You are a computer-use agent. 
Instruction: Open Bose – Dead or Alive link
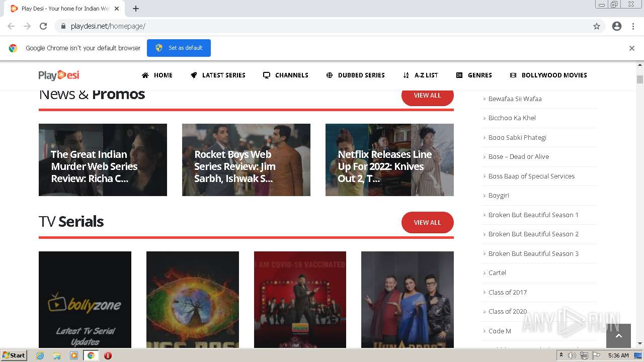pos(518,157)
